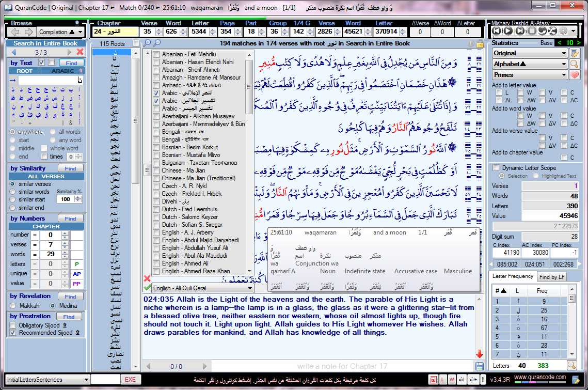Open audio player settings gear
The width and height of the screenshot is (588, 390).
click(563, 32)
